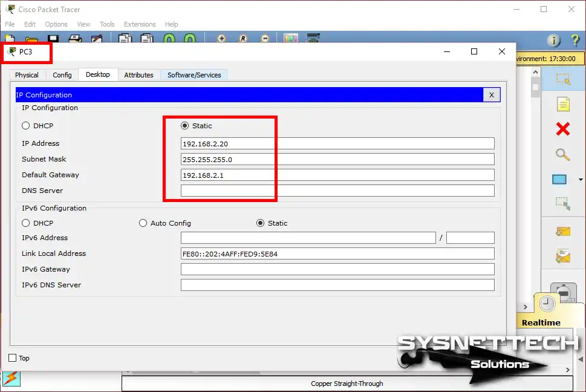Click the Subnet Mask input field

337,159
